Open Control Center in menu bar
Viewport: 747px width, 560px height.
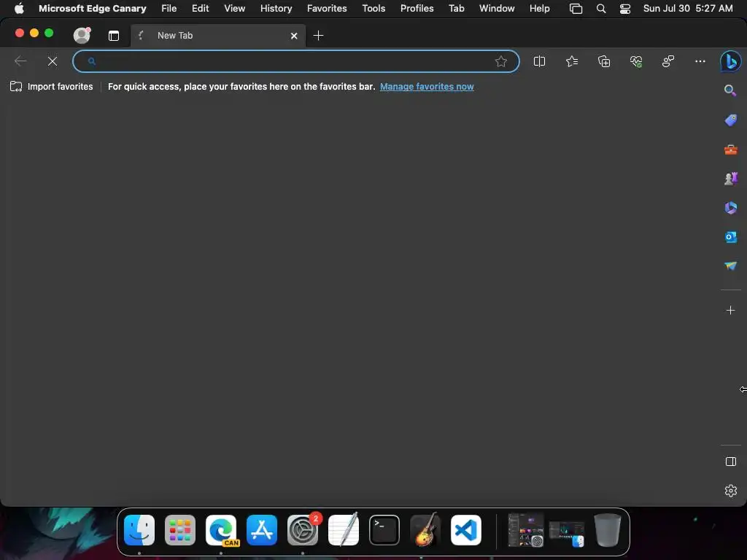[624, 9]
